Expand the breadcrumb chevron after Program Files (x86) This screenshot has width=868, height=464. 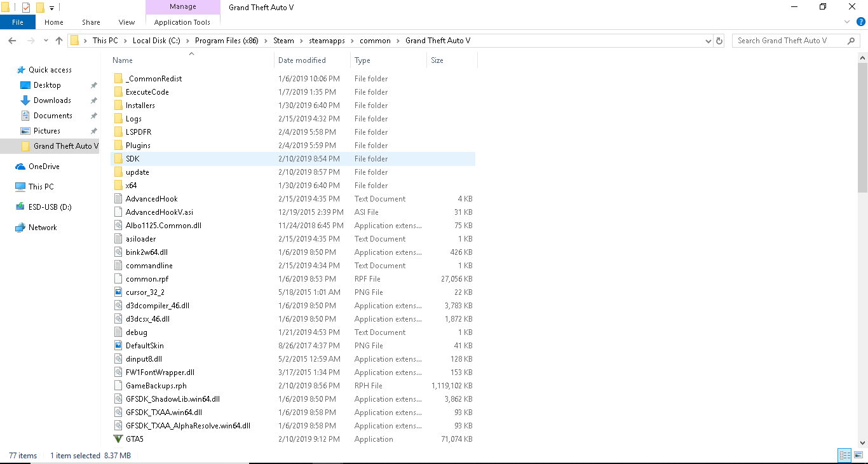[266, 41]
